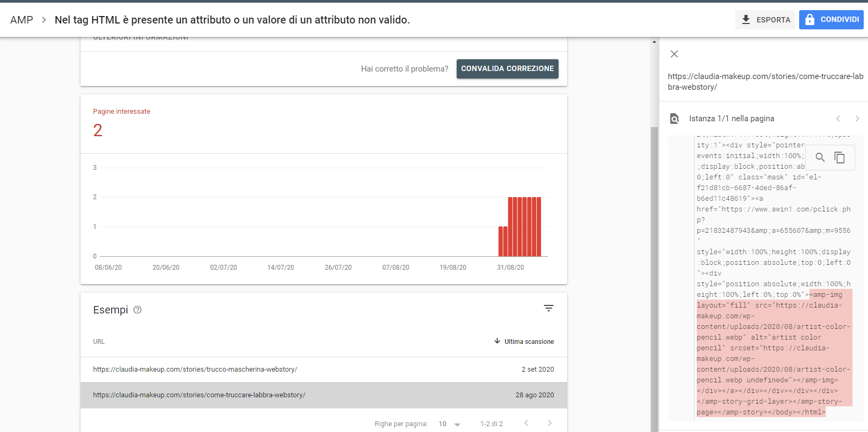
Task: Close the side panel with X
Action: click(674, 54)
